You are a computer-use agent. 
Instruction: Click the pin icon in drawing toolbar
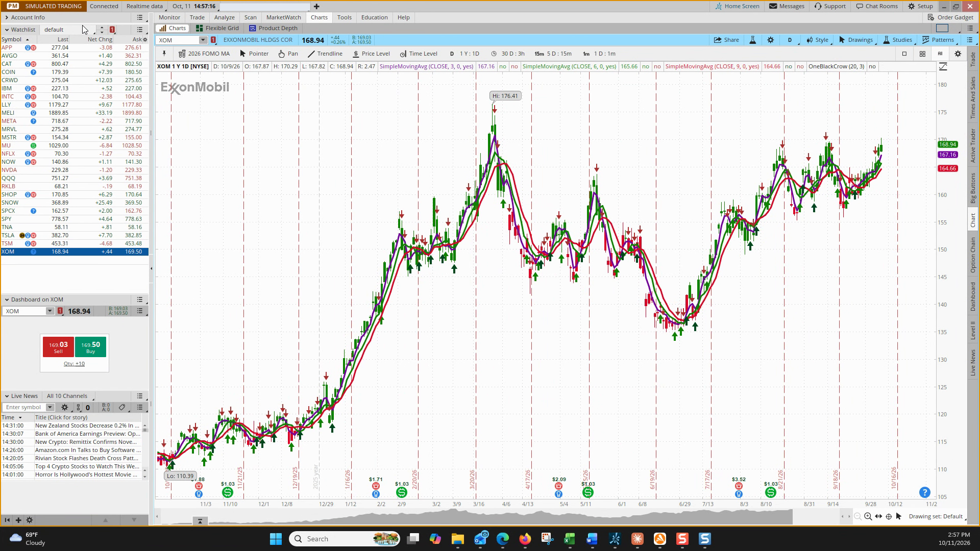(x=164, y=54)
